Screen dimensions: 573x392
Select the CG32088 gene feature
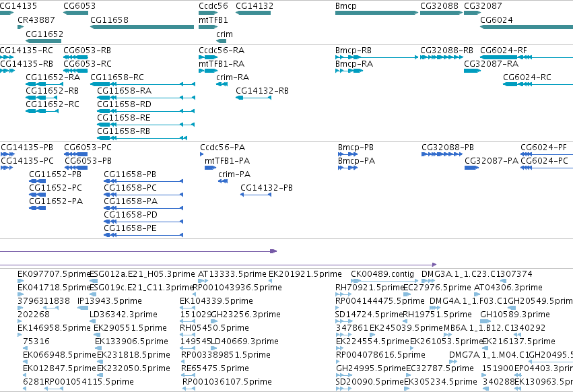click(x=442, y=13)
